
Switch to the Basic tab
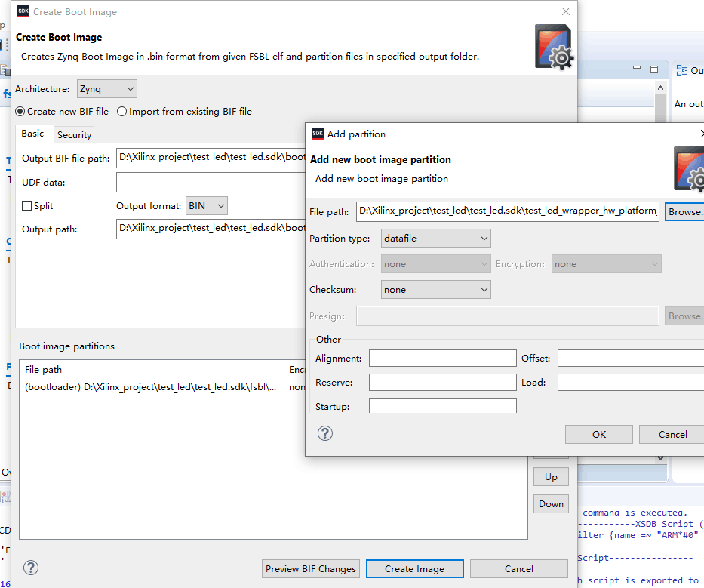[32, 134]
